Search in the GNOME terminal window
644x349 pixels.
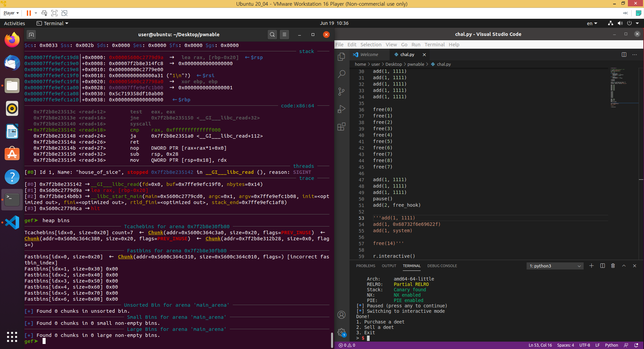[x=272, y=35]
